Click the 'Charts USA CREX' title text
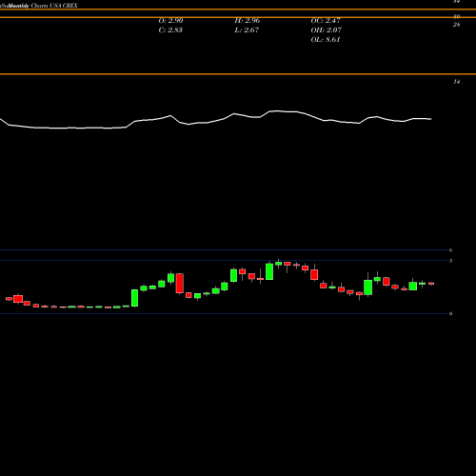The width and height of the screenshot is (476, 476). pyautogui.click(x=54, y=6)
